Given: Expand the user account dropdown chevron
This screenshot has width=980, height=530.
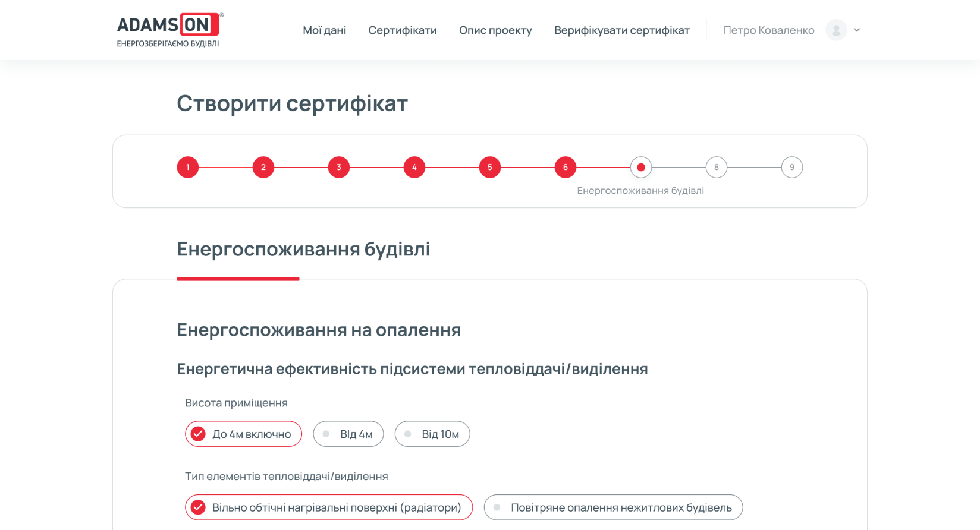Looking at the screenshot, I should tap(857, 30).
